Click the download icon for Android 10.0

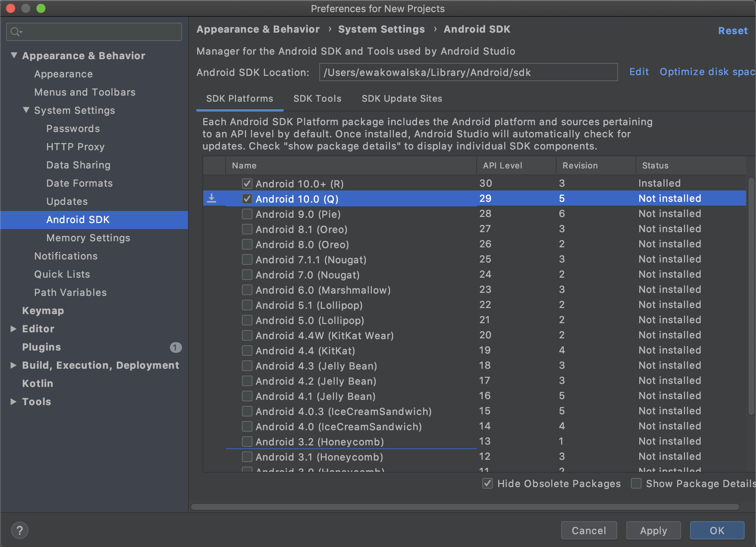(x=212, y=199)
